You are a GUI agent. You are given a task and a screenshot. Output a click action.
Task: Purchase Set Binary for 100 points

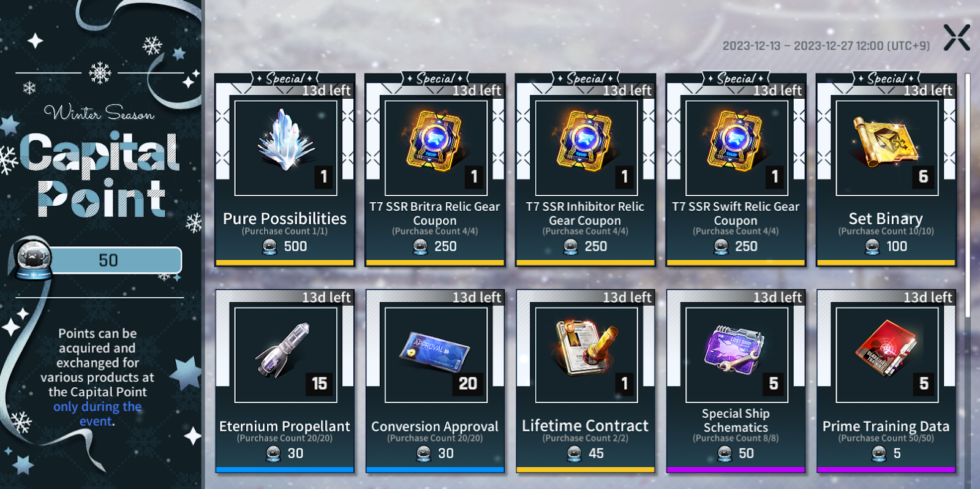[886, 246]
